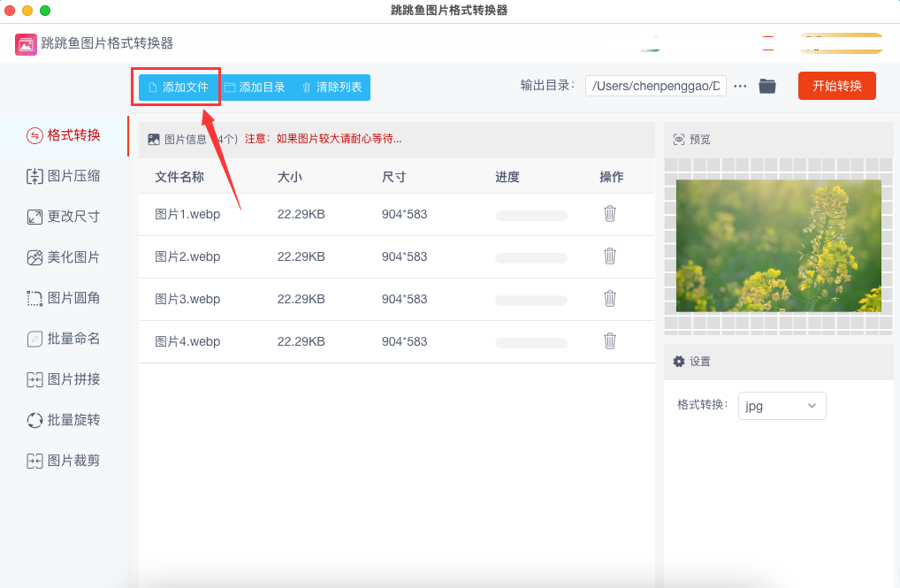Click progress bar of 图片4.webp

click(x=531, y=343)
